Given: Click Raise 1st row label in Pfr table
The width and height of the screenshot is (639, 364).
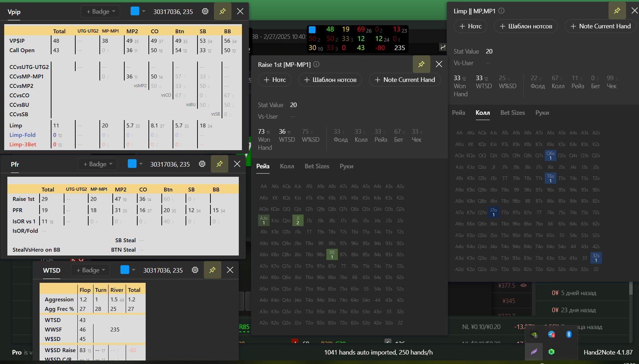Looking at the screenshot, I should tap(23, 199).
